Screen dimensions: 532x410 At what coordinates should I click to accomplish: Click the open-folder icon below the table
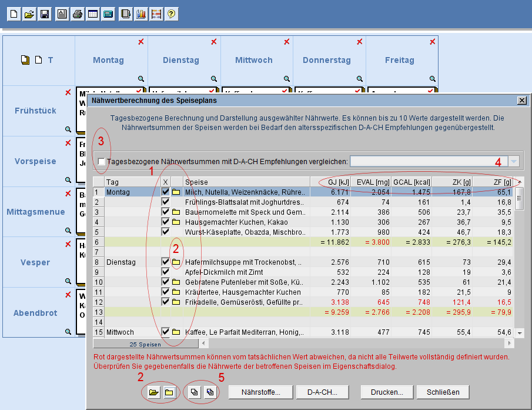click(x=153, y=392)
